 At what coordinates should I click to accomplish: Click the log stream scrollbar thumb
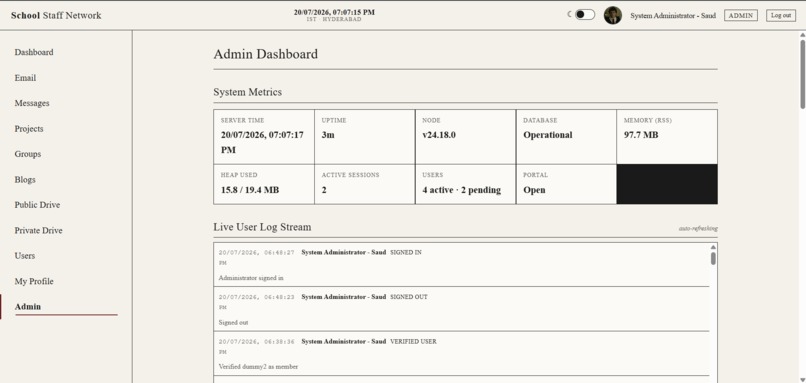coord(713,259)
